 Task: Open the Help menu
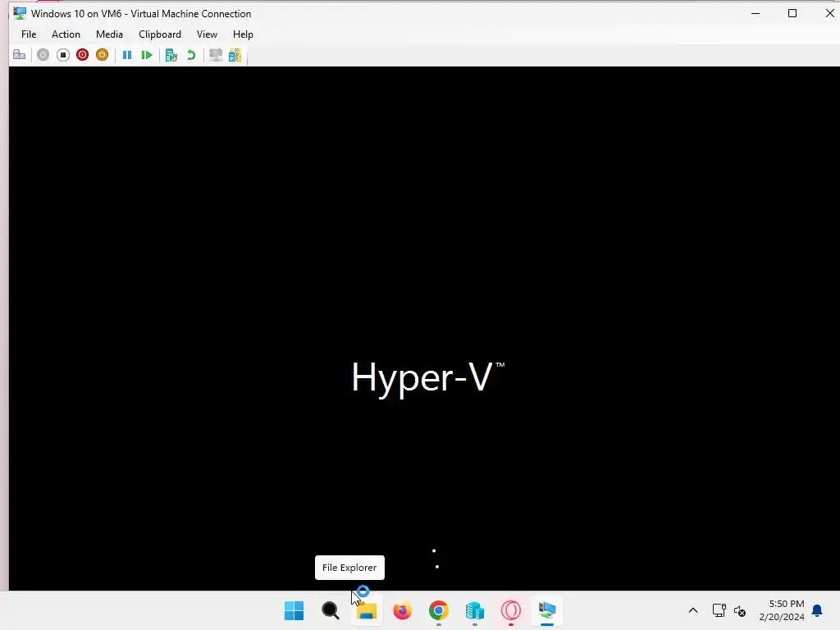243,34
